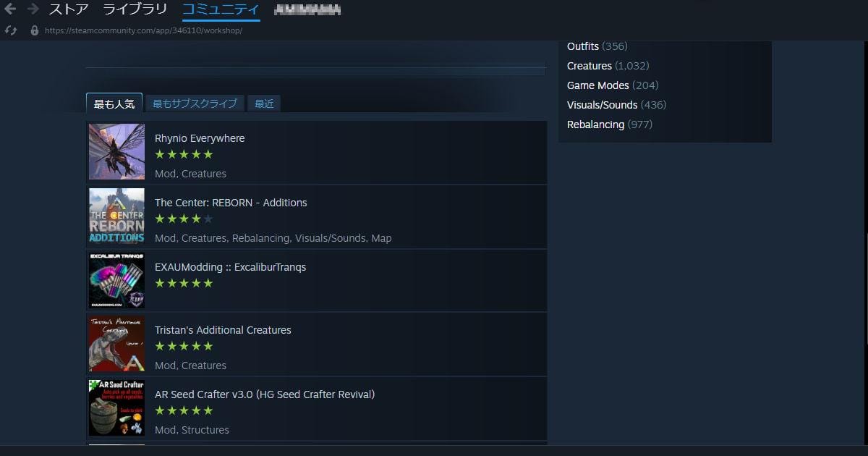Select the コミュニティ menu item
Screen dimensions: 868x456
pyautogui.click(x=221, y=10)
